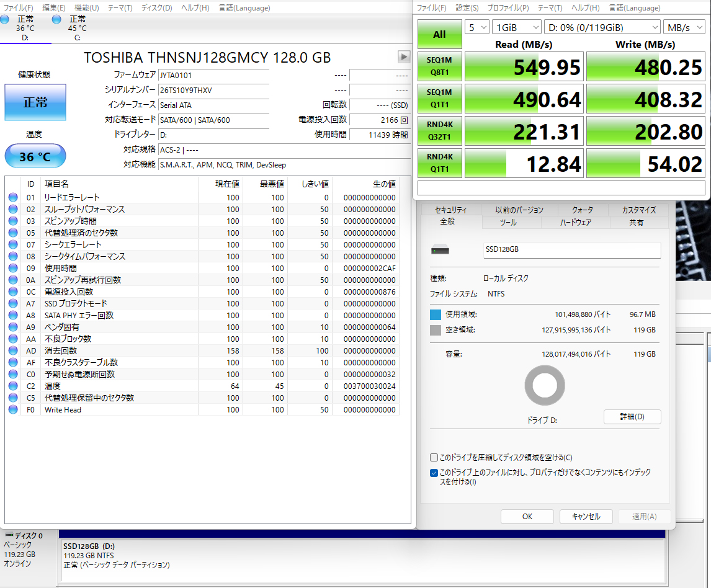Open the 1GiB test size dropdown
The height and width of the screenshot is (588, 711).
tap(516, 27)
